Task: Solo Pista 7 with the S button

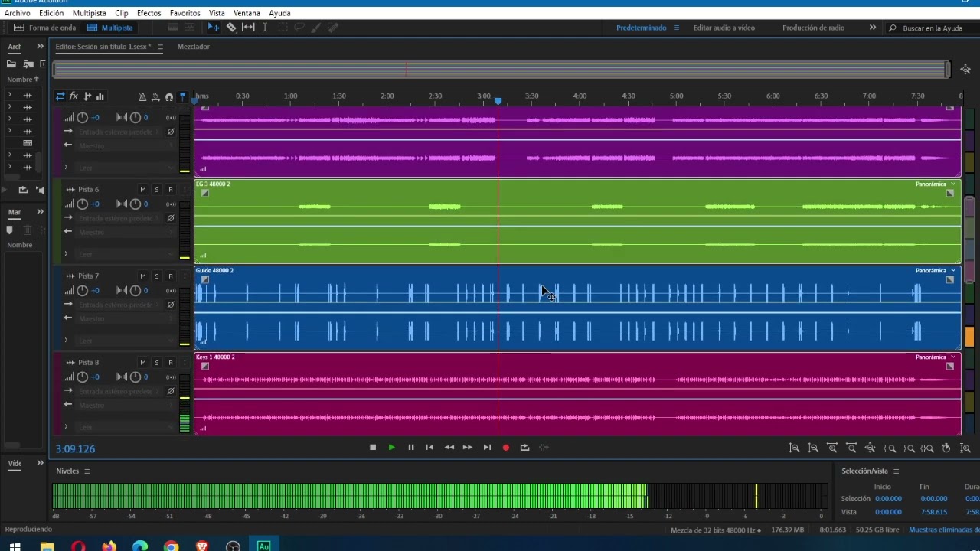Action: pyautogui.click(x=157, y=276)
